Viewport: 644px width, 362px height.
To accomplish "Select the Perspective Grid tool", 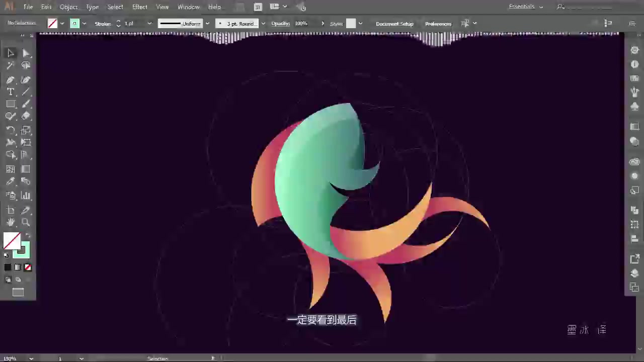I will click(x=26, y=155).
